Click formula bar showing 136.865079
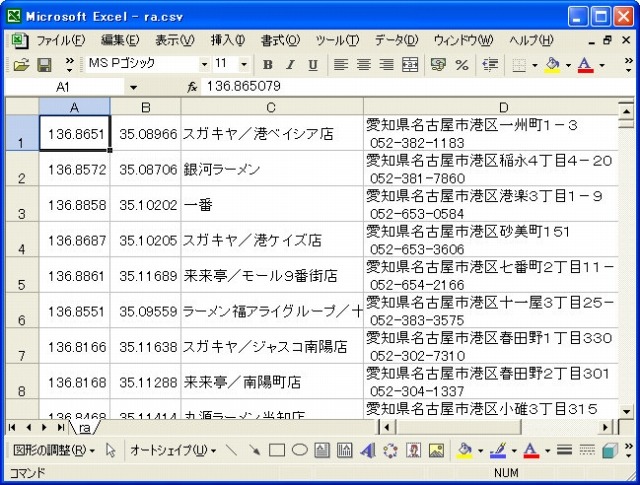This screenshot has width=640, height=485. point(416,87)
